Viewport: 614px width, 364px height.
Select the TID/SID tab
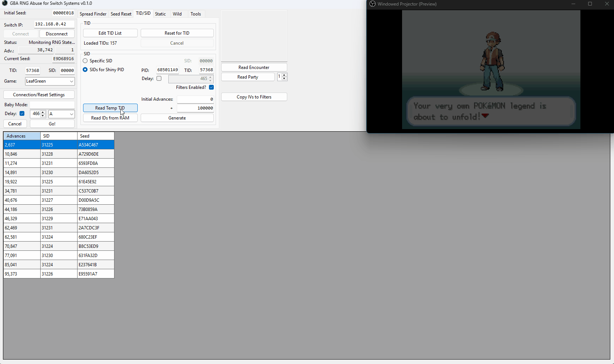[x=143, y=13]
